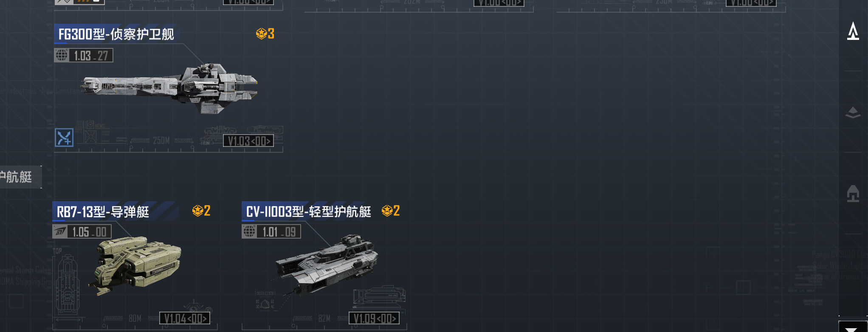The image size is (868, 332).
Task: Click the gold rank badge for RB7-13
Action: click(x=201, y=211)
